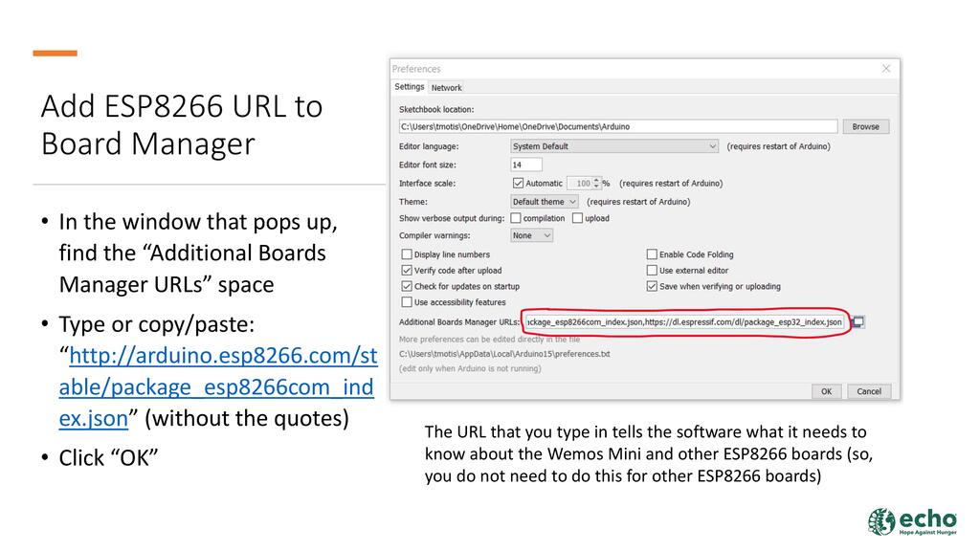Select the Settings tab
Viewport: 980px width, 551px height.
(410, 87)
